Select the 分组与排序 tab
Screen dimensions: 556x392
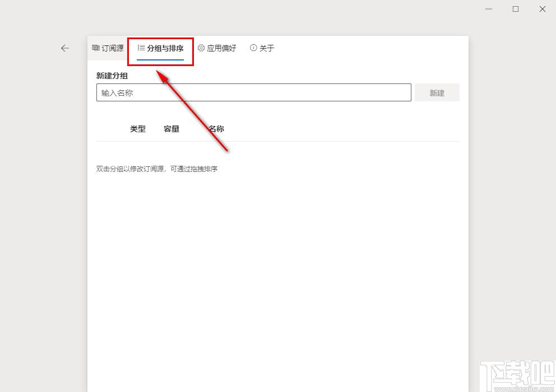point(160,48)
